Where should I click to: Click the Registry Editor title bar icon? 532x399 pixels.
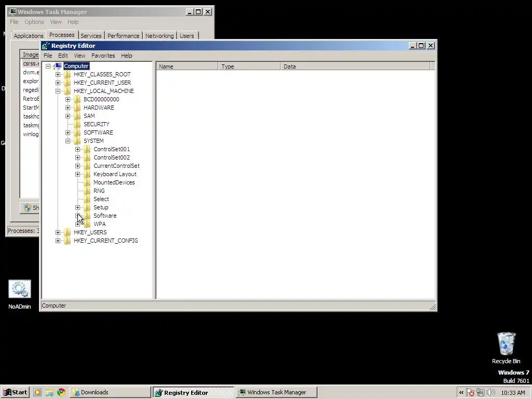coord(46,46)
